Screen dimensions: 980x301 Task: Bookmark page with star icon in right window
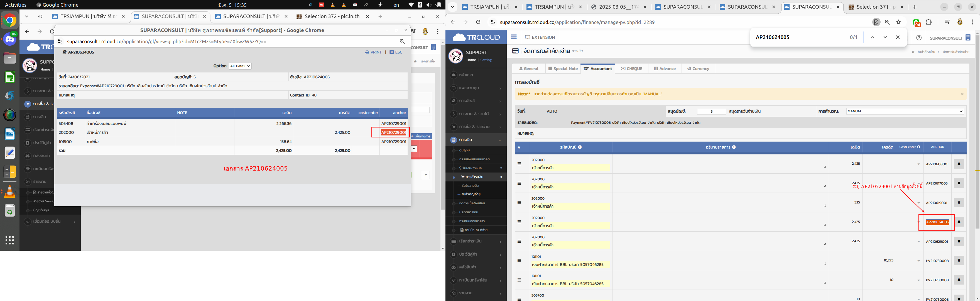899,22
